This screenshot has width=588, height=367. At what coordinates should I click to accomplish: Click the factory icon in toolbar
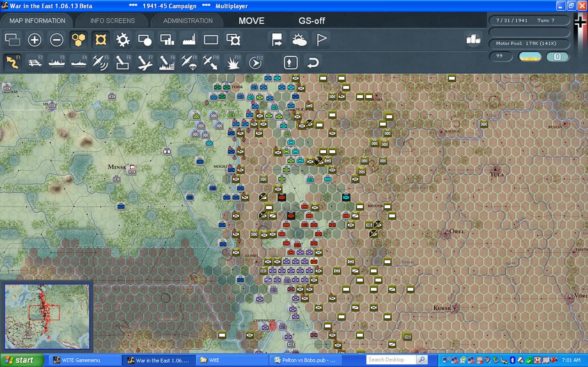point(189,40)
